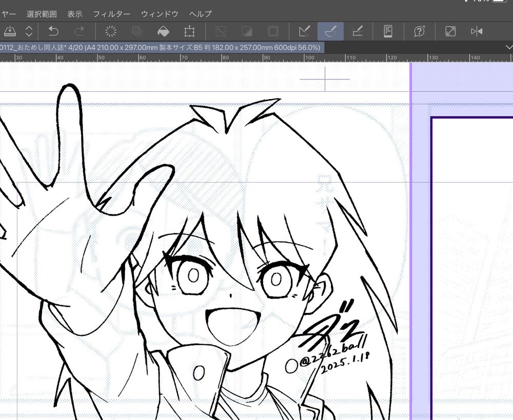Click the Invert Selected Area icon

coord(247,31)
